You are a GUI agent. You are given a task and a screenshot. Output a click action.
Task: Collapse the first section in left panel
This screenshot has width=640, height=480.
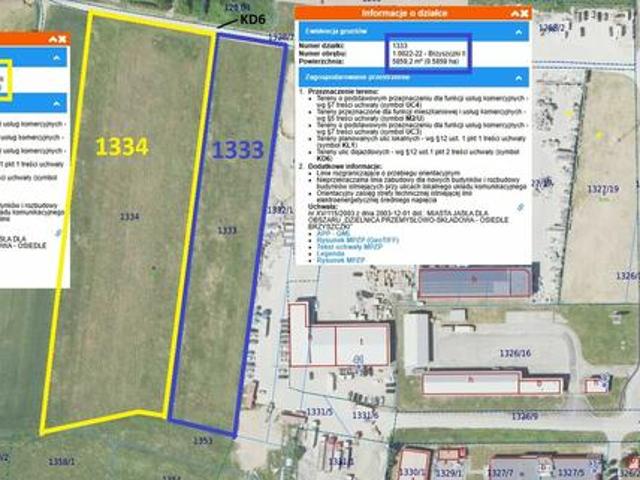coord(58,59)
